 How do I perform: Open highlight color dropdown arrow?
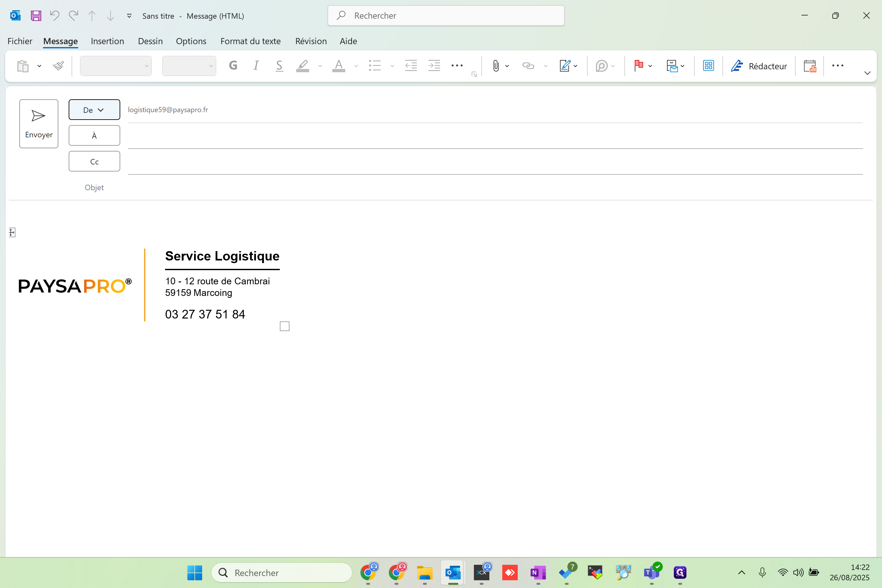(x=320, y=66)
